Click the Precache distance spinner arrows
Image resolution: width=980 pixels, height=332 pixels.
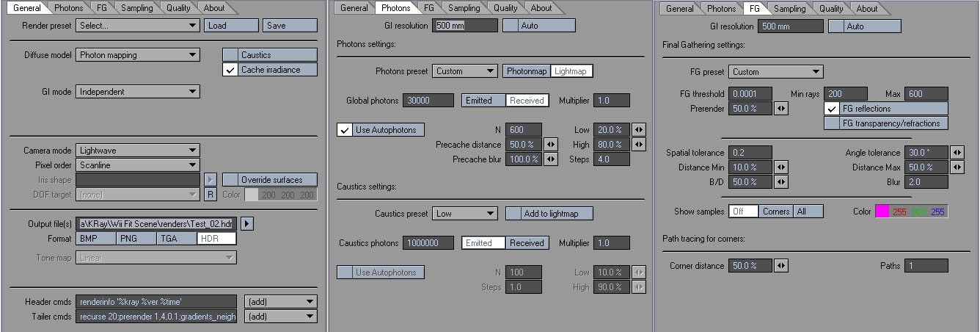tap(551, 145)
